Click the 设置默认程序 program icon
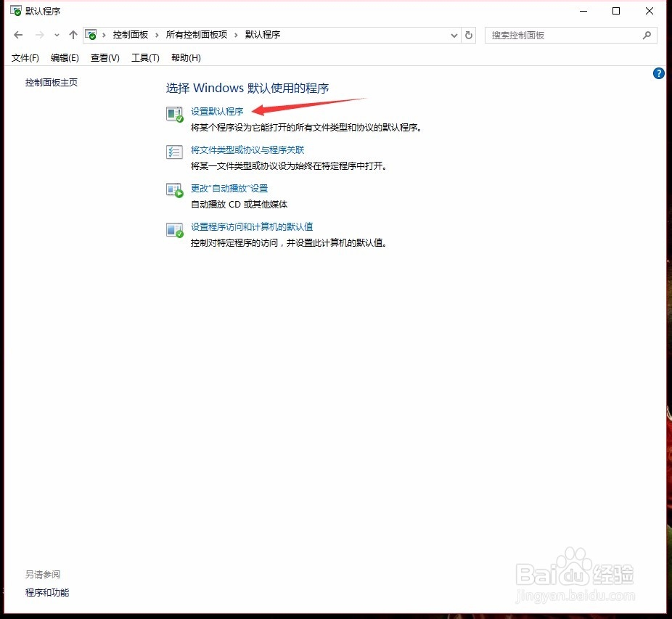This screenshot has width=672, height=619. (x=174, y=115)
